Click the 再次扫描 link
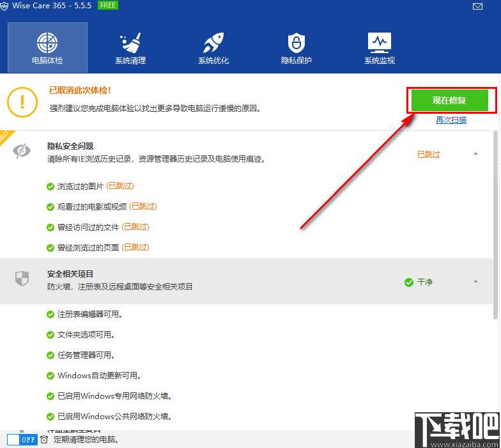The height and width of the screenshot is (448, 501). tap(451, 120)
